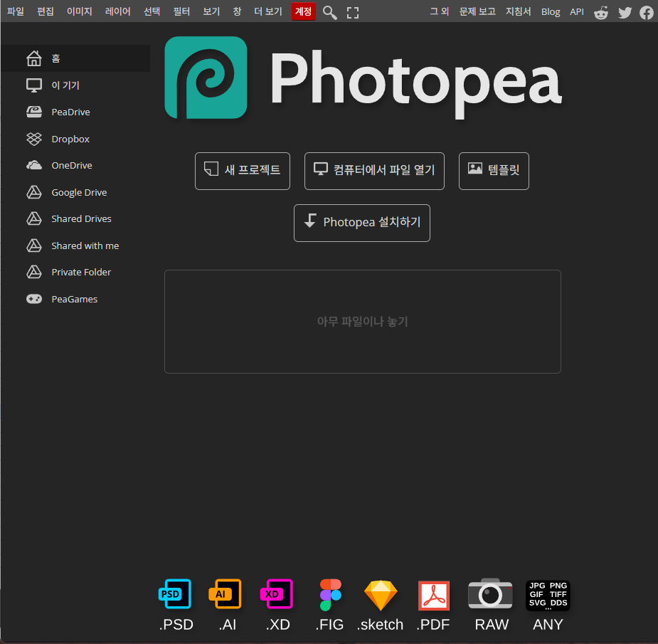Select Shared with me text in sidebar
Viewport: 658px width, 644px height.
coord(85,246)
